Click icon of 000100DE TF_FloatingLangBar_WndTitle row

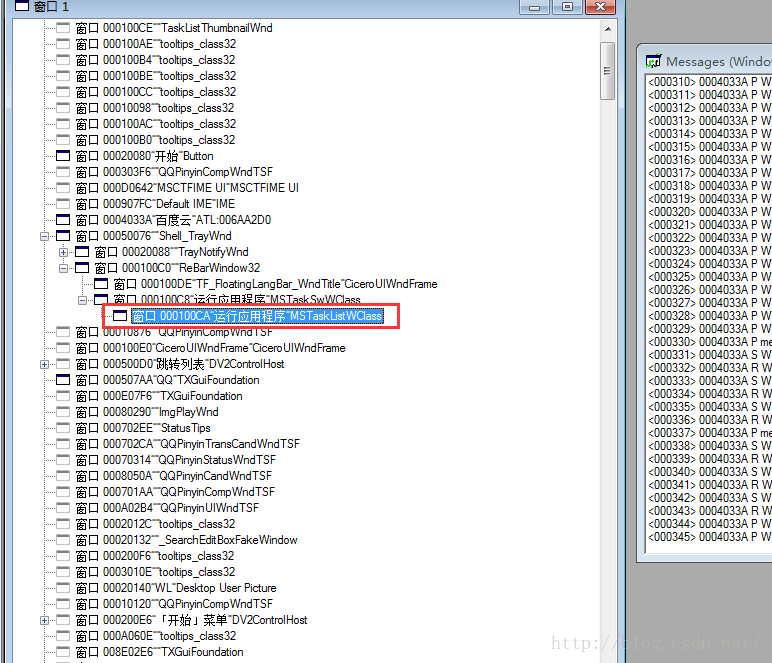101,284
